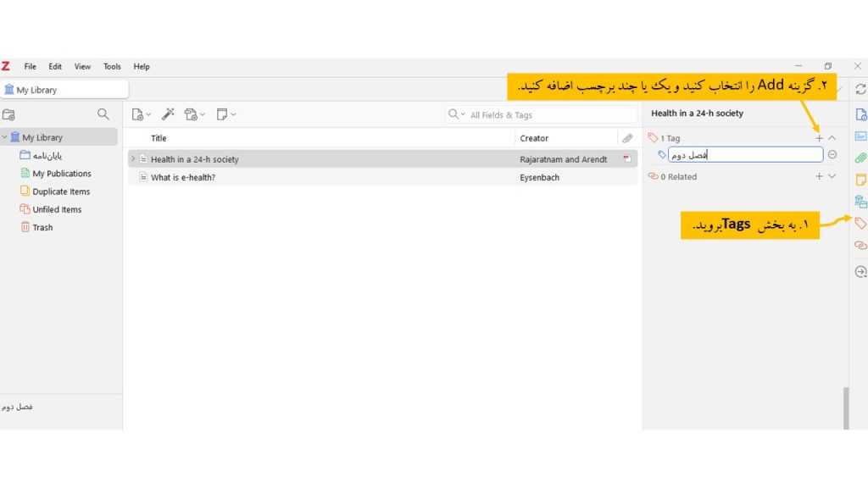Click the Sync with zotero.org icon
Screen dimensions: 868x488
[x=860, y=88]
